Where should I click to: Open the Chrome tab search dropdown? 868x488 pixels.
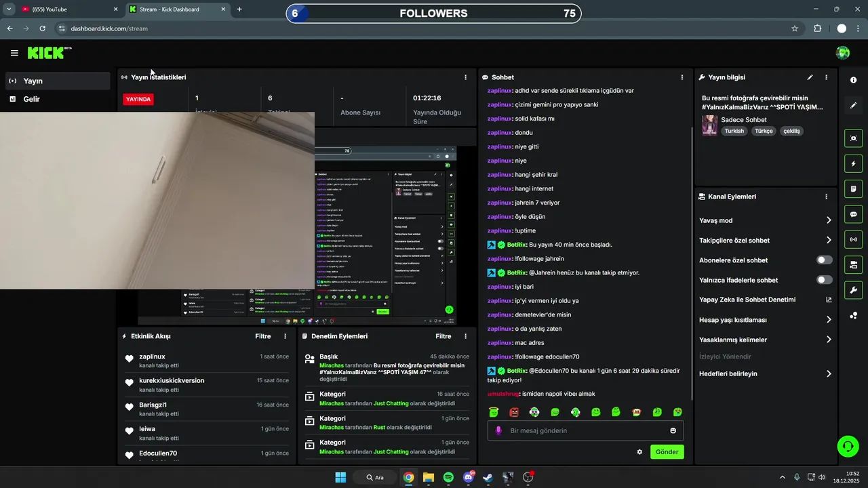pyautogui.click(x=9, y=9)
